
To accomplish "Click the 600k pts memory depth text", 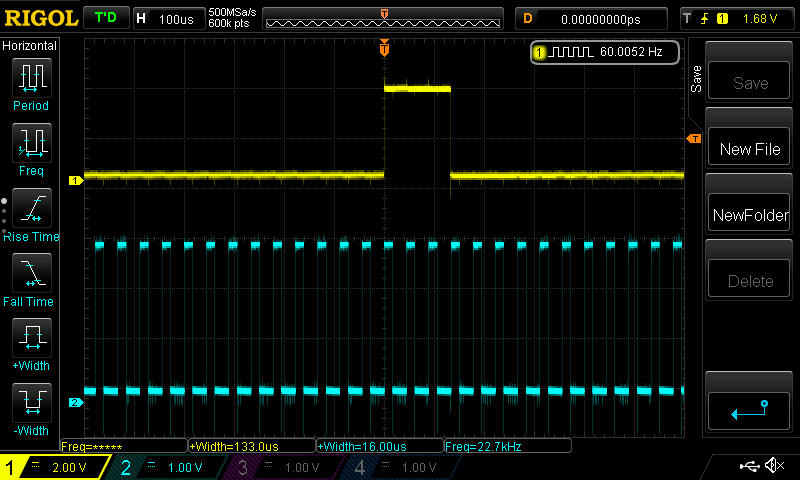I will click(x=229, y=23).
